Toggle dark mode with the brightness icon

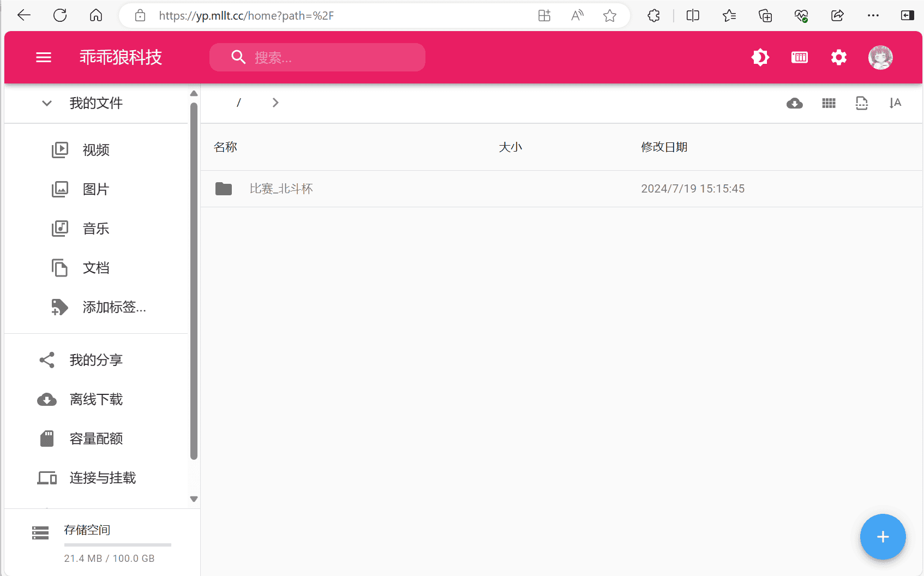(x=760, y=57)
